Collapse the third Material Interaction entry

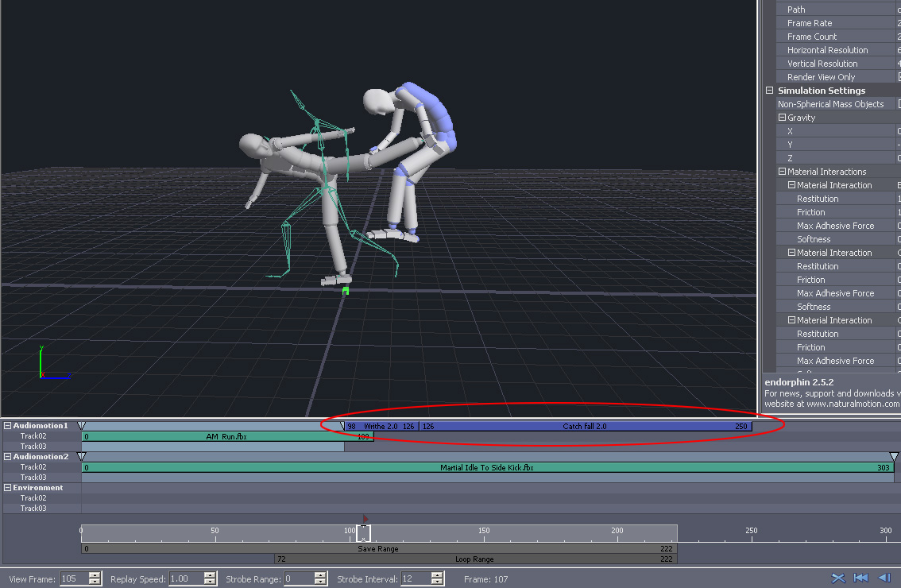(791, 320)
